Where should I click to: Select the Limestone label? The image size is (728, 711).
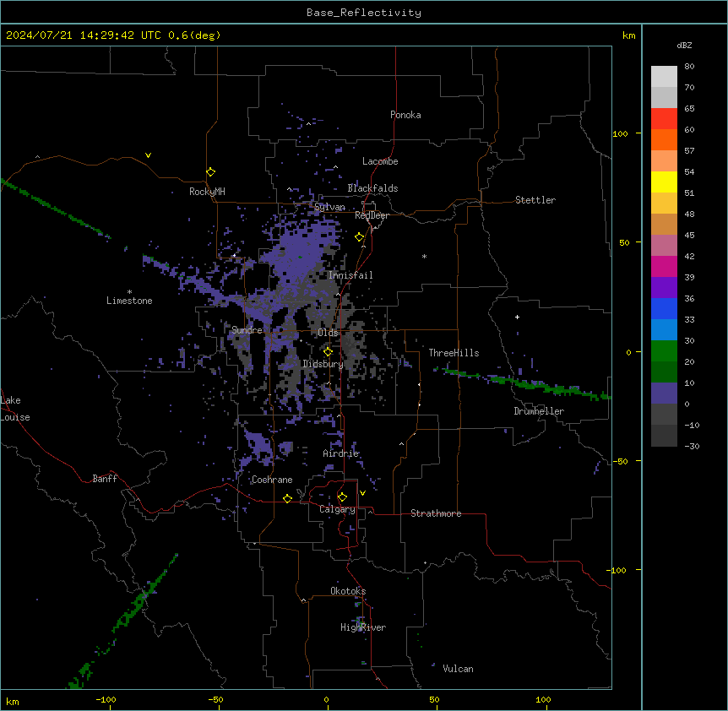[129, 301]
